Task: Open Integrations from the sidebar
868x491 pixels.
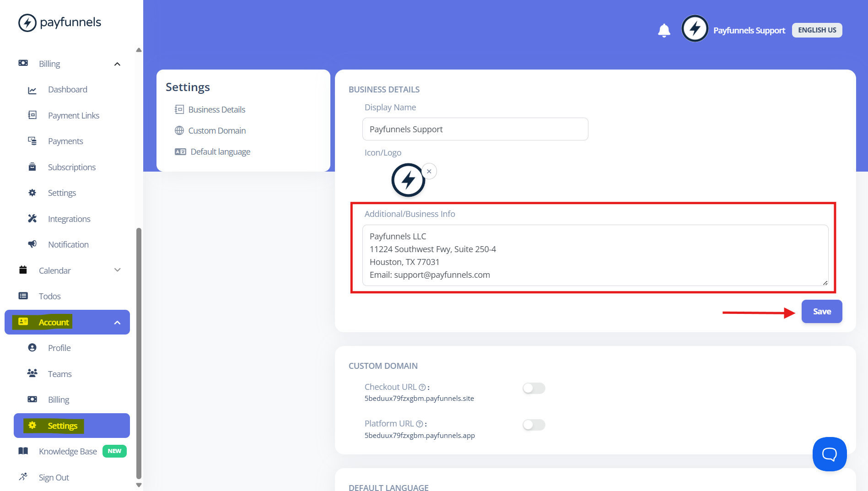Action: [69, 219]
